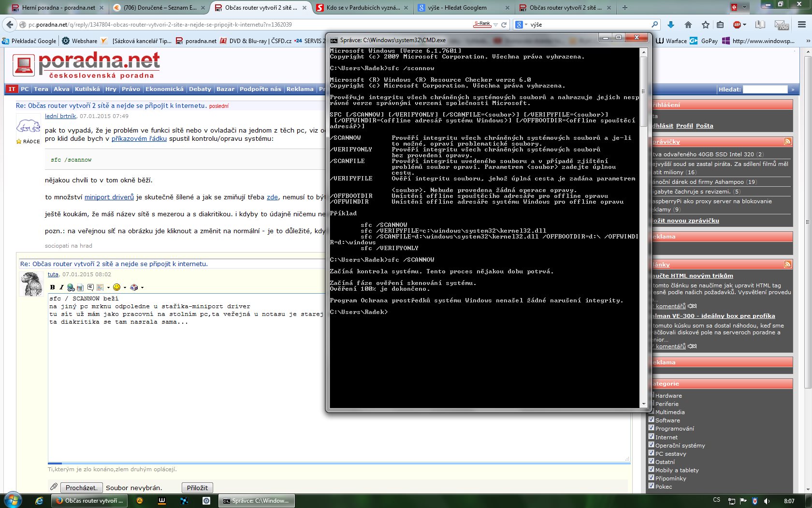Viewport: 812px width, 508px height.
Task: Click the coloured cube icon in reply editor
Action: [134, 287]
